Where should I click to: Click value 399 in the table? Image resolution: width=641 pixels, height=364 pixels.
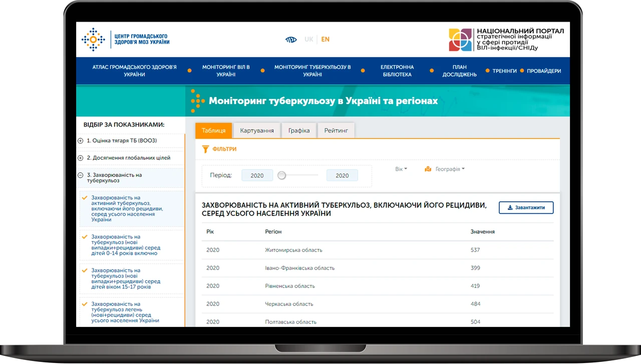coord(475,268)
